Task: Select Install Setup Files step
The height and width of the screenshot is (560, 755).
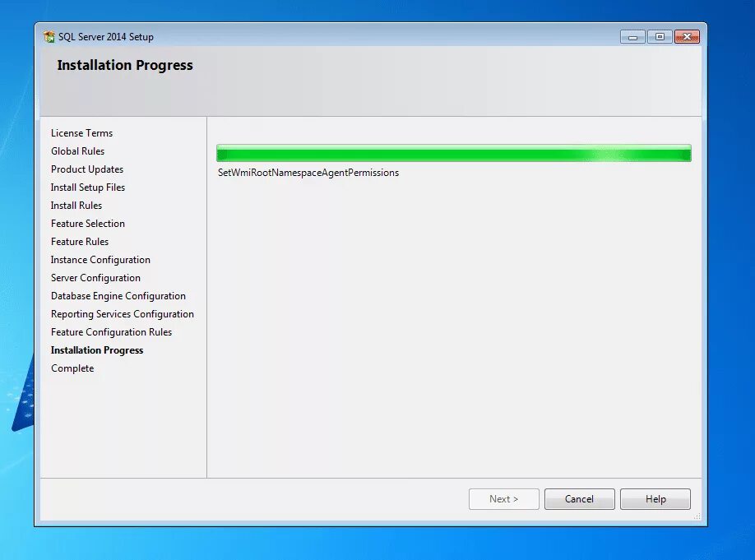Action: click(x=88, y=187)
